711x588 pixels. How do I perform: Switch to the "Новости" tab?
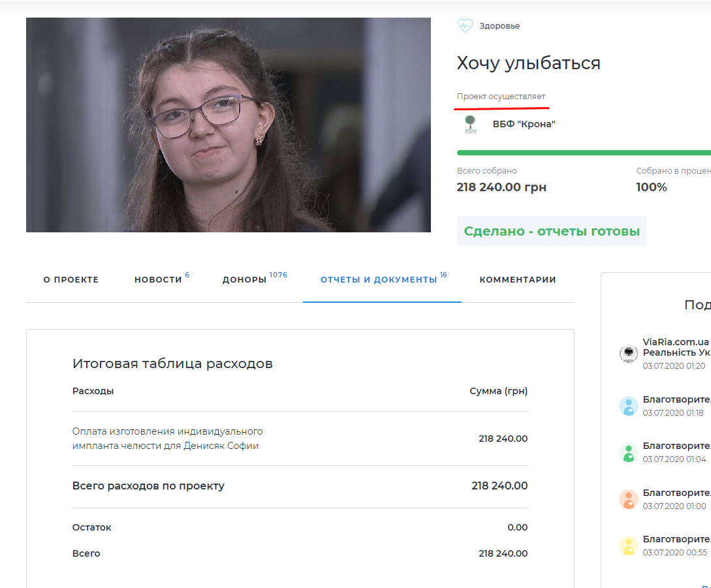(x=158, y=279)
